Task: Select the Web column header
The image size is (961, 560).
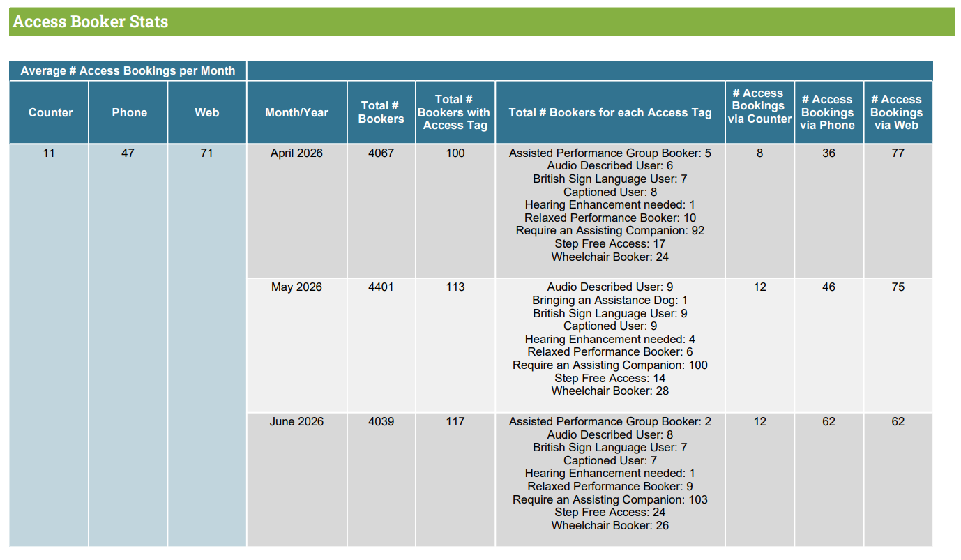Action: [207, 112]
